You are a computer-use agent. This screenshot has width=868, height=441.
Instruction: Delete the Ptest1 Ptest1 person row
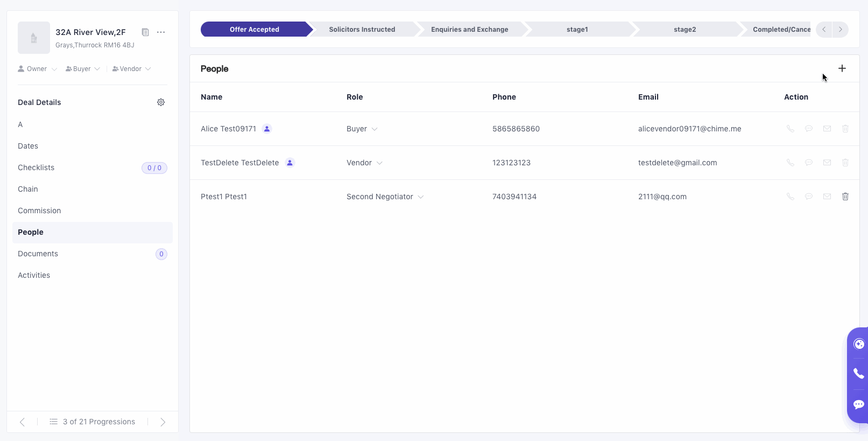click(845, 197)
